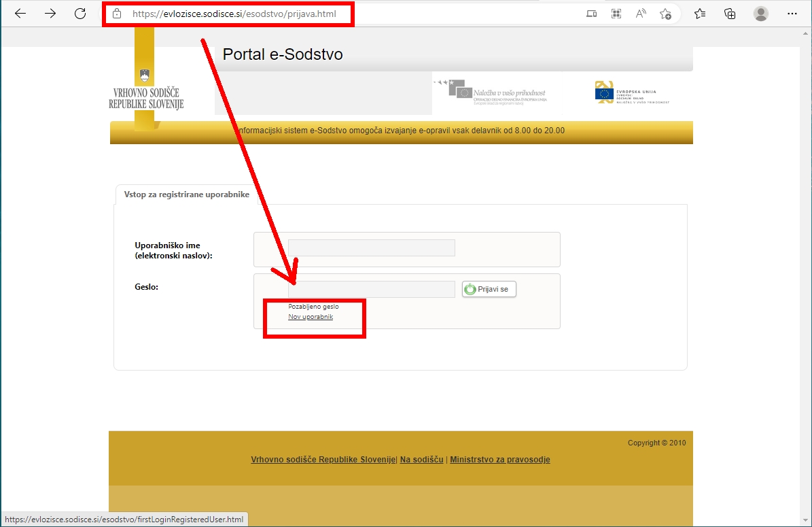The image size is (812, 527).
Task: Add this page to favorites
Action: [667, 13]
